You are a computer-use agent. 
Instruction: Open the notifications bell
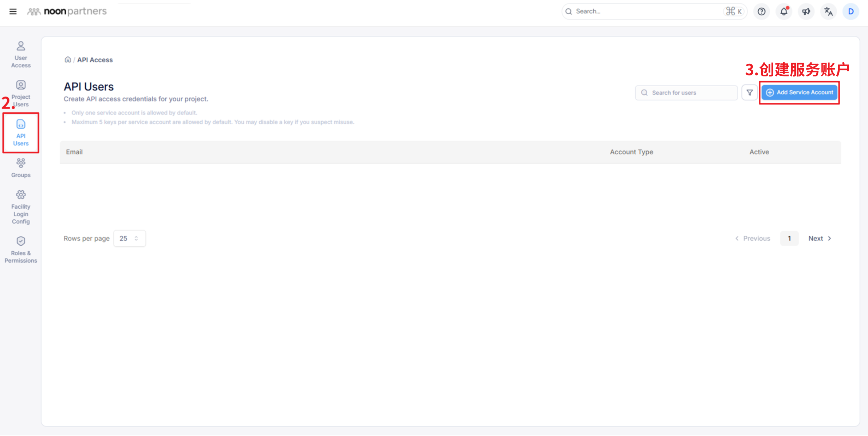(x=783, y=11)
